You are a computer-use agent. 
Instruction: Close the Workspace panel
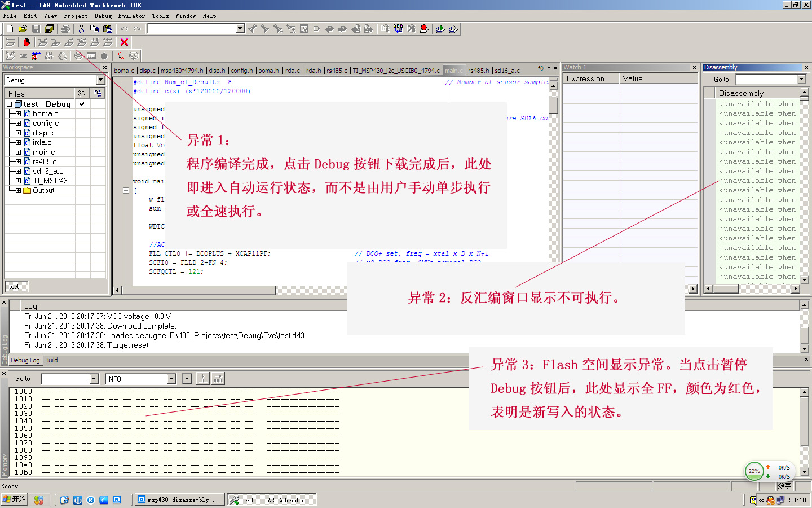pyautogui.click(x=105, y=68)
